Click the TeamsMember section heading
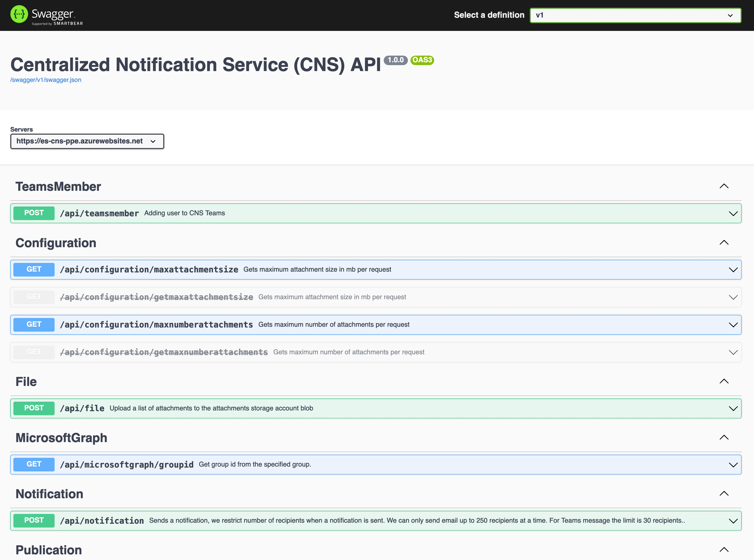The width and height of the screenshot is (754, 560). 58,186
